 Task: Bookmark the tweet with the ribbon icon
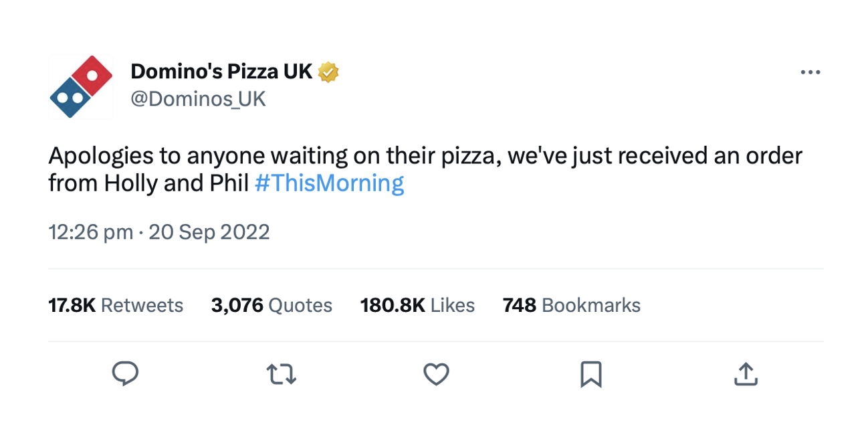(x=591, y=374)
